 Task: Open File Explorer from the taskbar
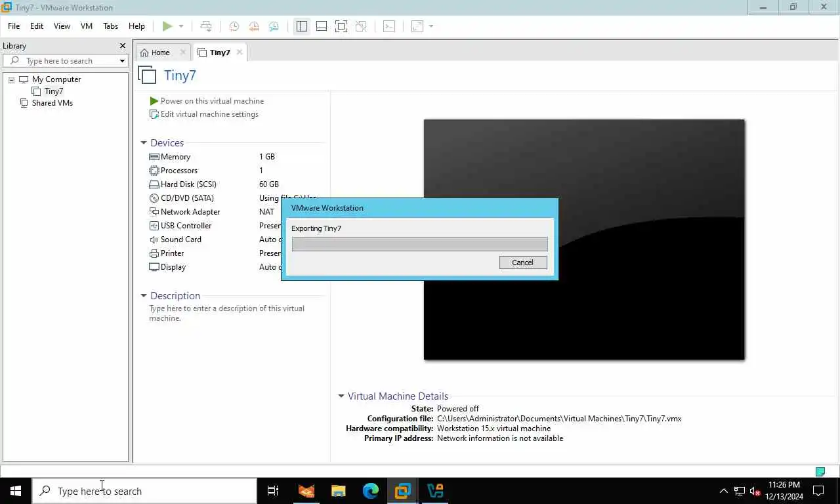[338, 491]
